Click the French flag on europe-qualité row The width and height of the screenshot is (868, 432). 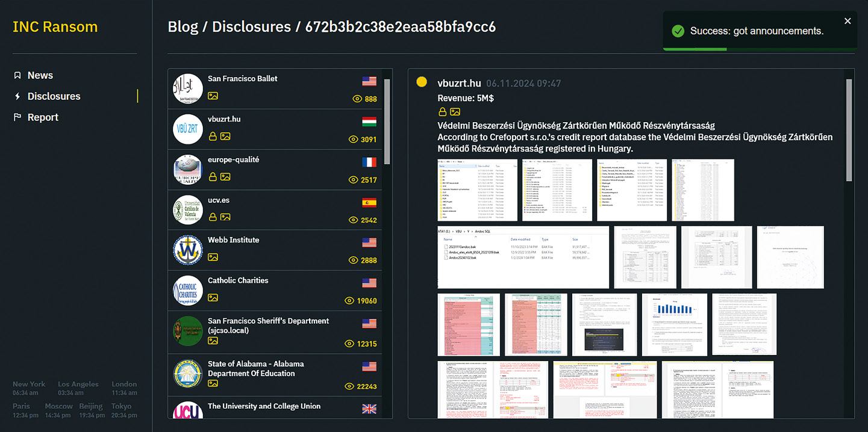tap(369, 162)
